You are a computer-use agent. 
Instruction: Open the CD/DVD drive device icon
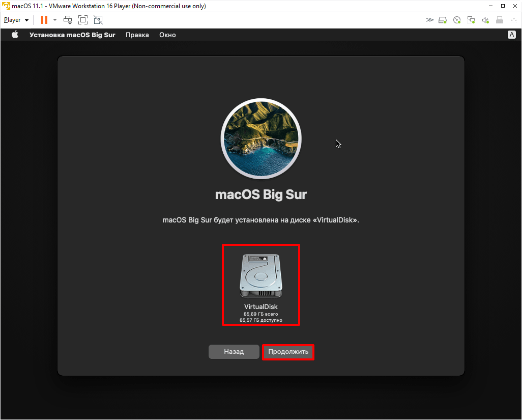point(457,20)
